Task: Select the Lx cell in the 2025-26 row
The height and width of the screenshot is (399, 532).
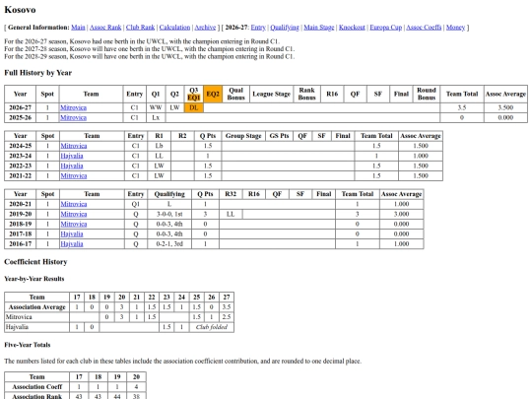Action: (156, 118)
